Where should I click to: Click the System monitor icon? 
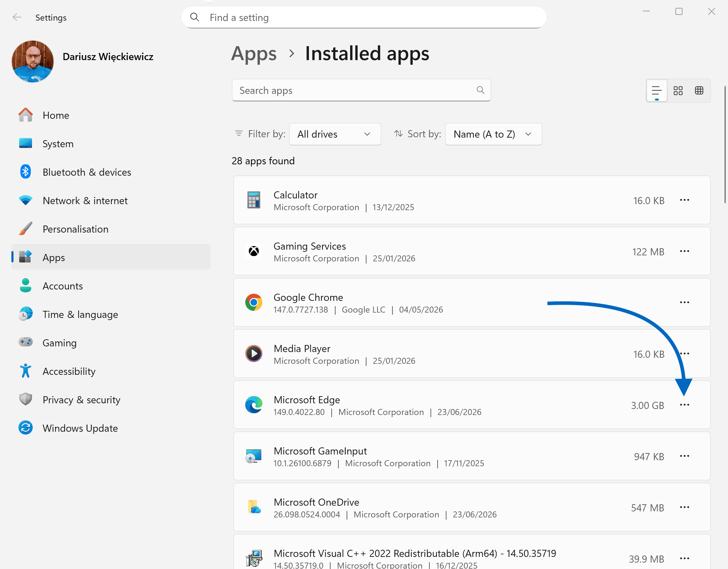point(26,143)
